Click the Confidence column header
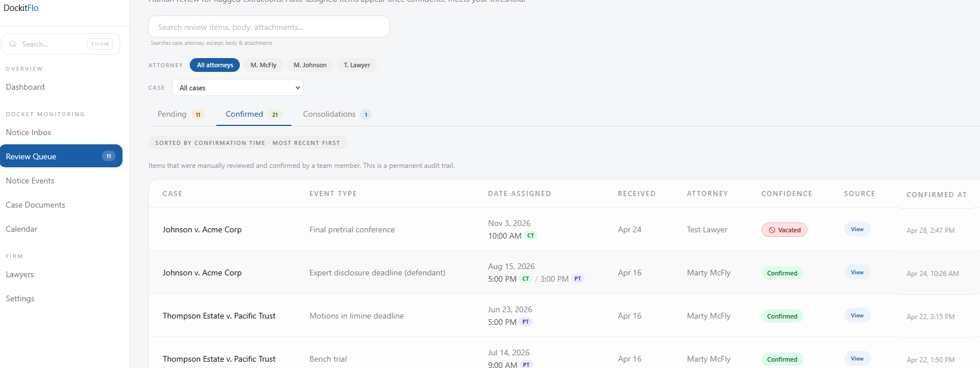 [x=787, y=194]
